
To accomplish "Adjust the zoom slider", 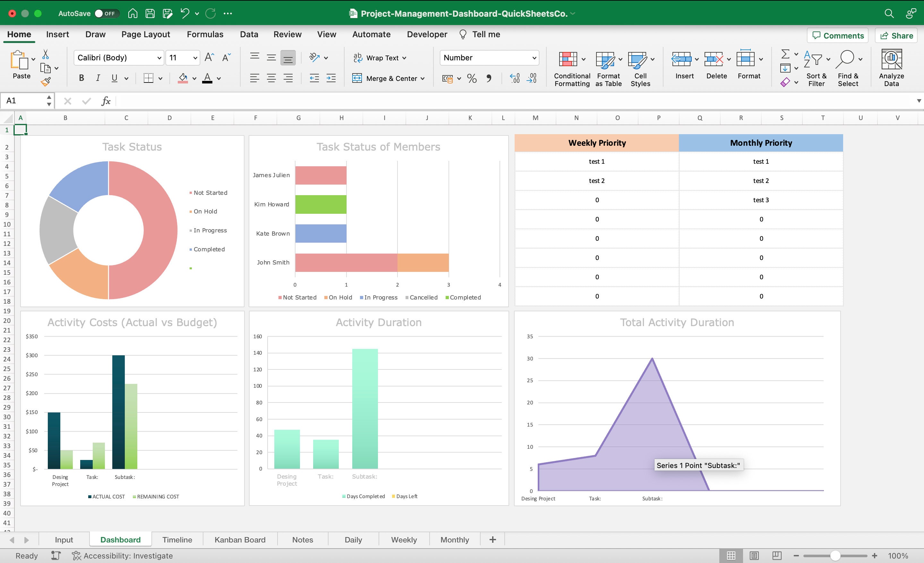I will (835, 556).
